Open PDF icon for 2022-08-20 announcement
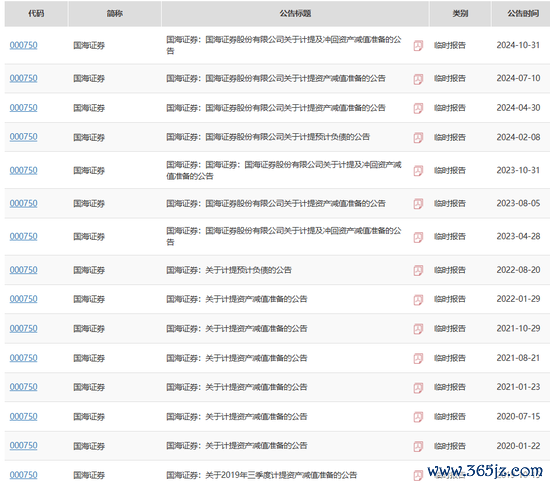The image size is (550, 486). pos(418,270)
